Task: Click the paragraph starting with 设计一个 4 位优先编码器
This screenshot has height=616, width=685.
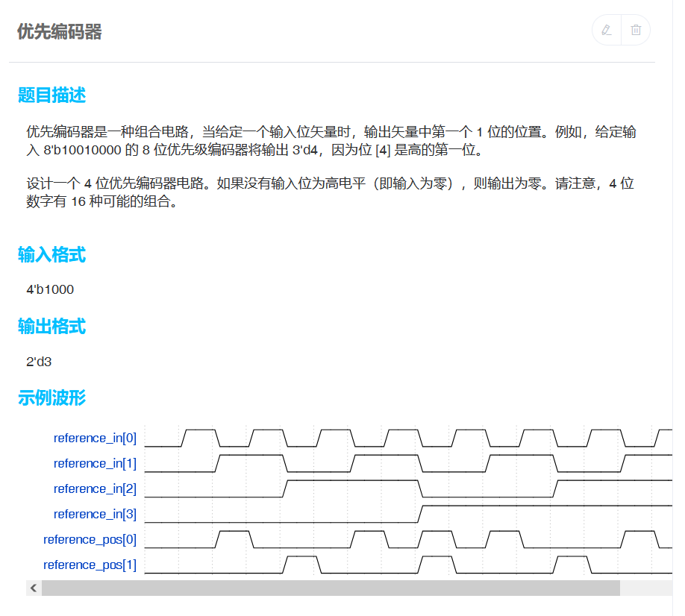Action: pos(330,192)
